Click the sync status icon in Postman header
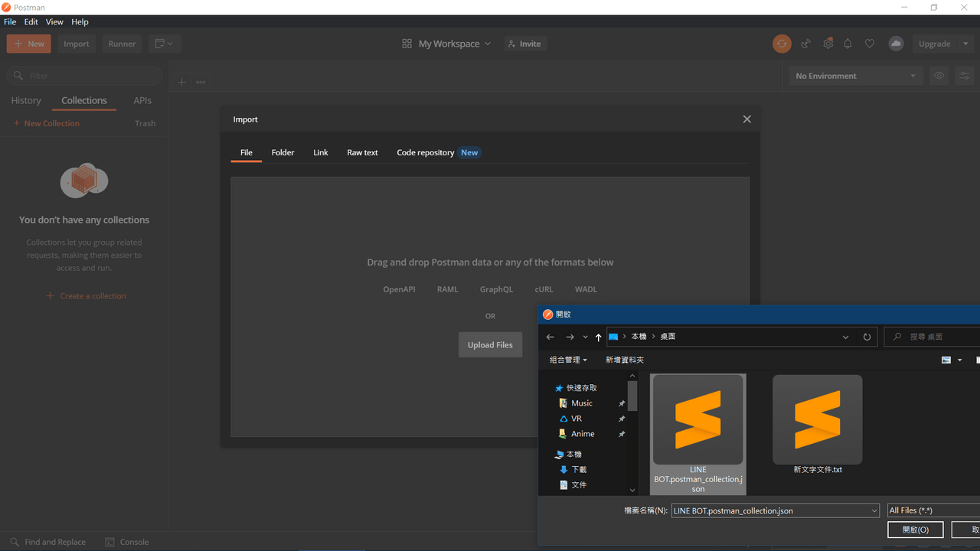The height and width of the screenshot is (551, 980). coord(782,44)
